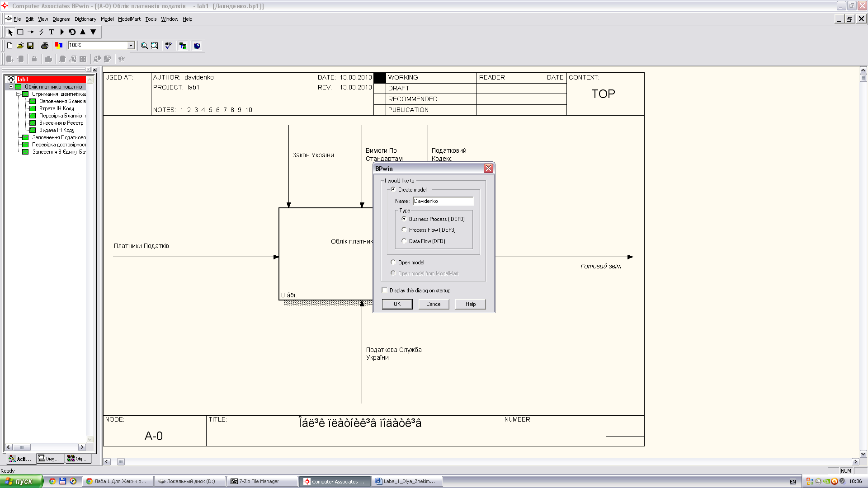
Task: Save the current model
Action: 30,46
